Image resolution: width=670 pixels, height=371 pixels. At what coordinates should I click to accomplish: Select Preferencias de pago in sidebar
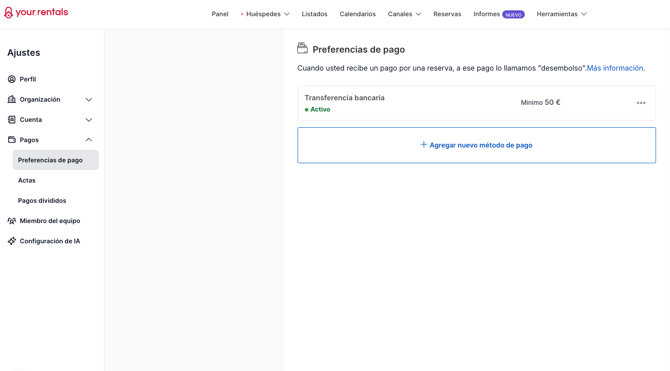click(56, 160)
